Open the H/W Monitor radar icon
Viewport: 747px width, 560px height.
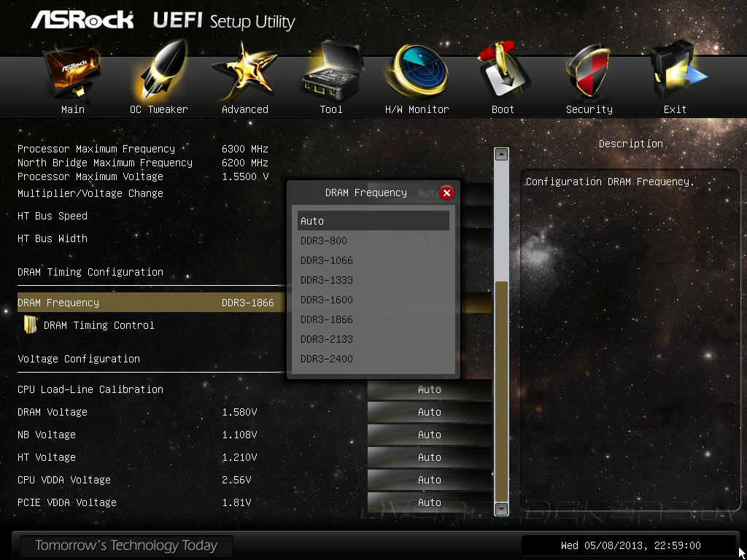pyautogui.click(x=417, y=71)
